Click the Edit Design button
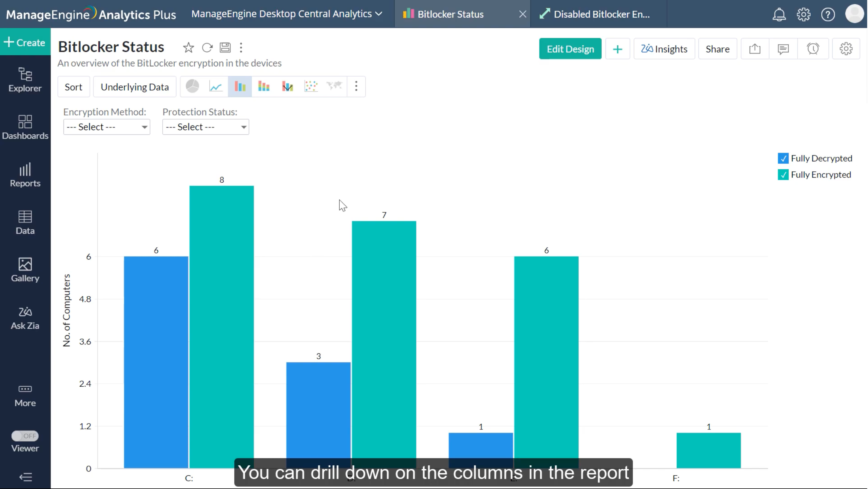This screenshot has width=868, height=489. tap(570, 49)
